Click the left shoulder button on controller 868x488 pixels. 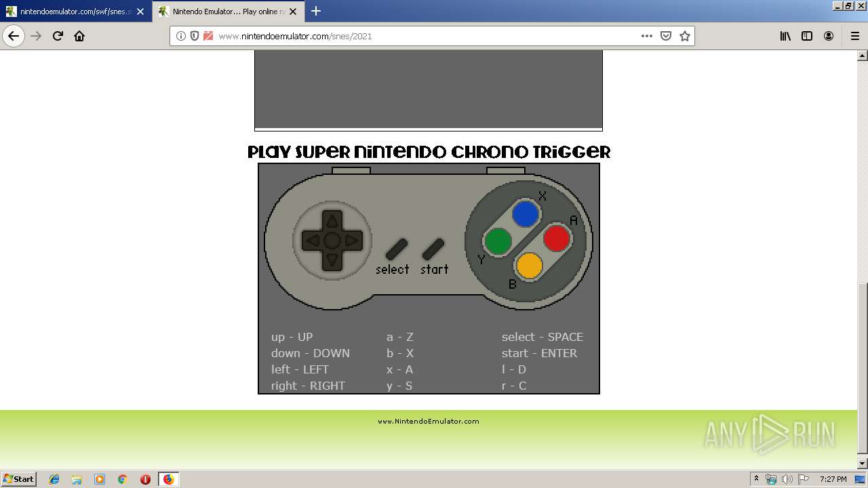(x=351, y=170)
